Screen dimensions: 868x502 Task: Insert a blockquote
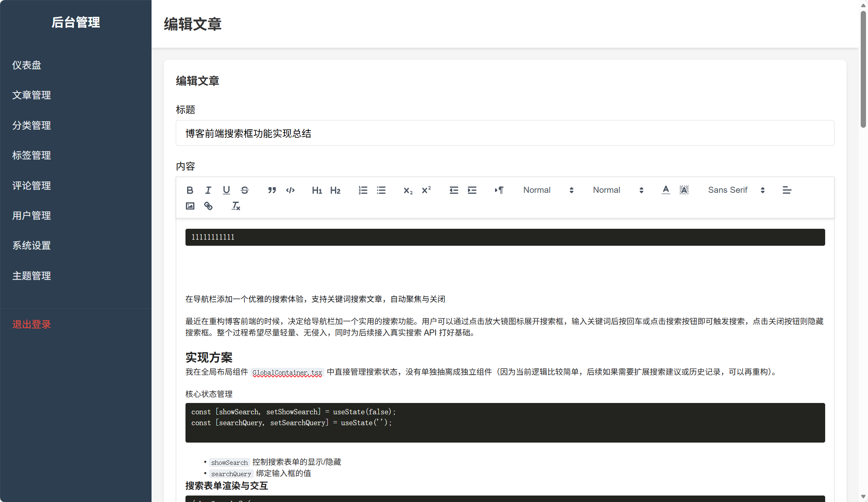(x=272, y=190)
